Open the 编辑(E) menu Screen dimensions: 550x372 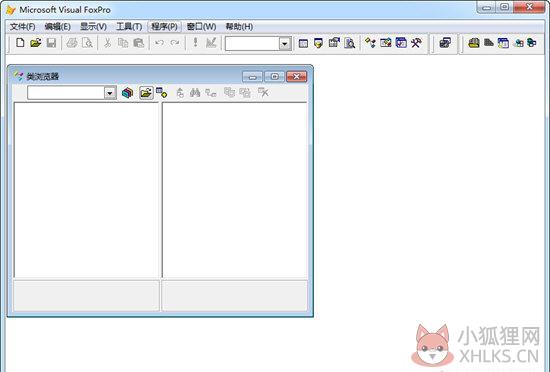pos(58,27)
